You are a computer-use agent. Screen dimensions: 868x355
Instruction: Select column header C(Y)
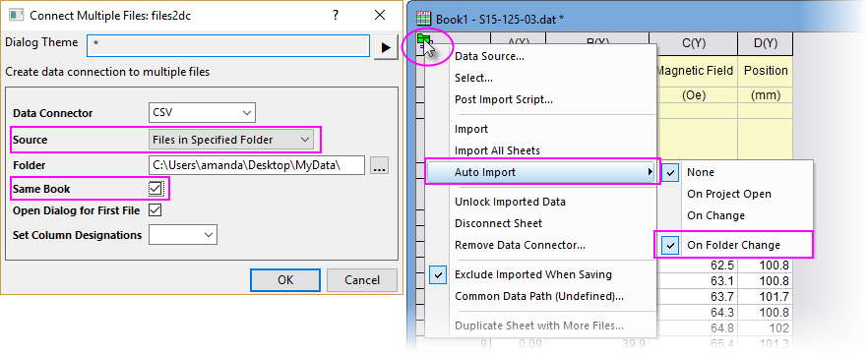694,43
